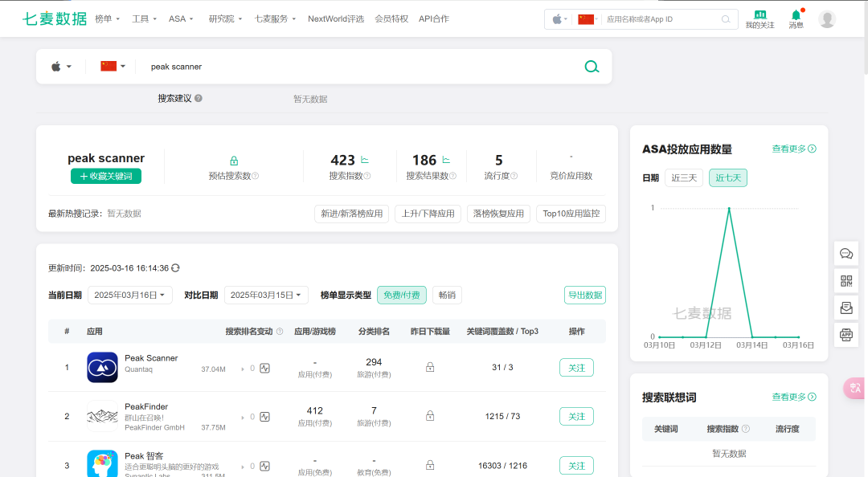Click download lock icon in Peak 智客 row
The width and height of the screenshot is (868, 477).
430,465
